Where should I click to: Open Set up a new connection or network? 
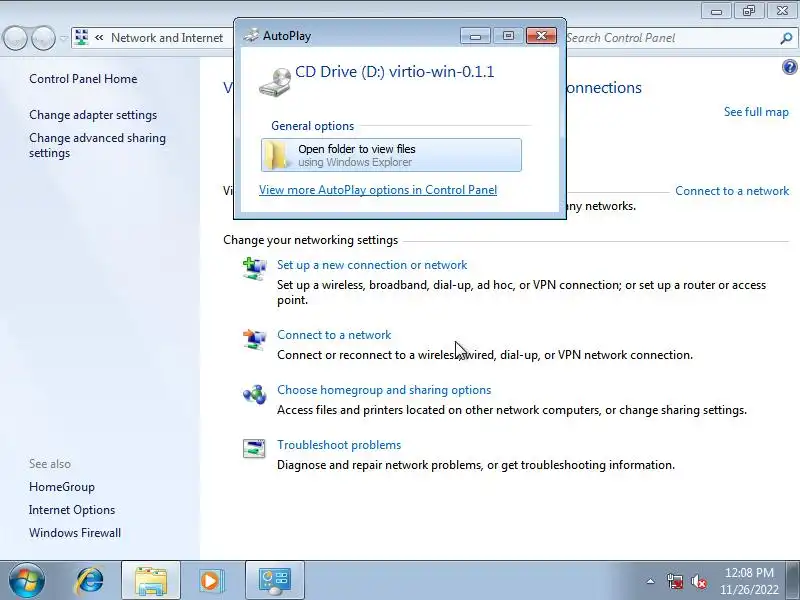tap(372, 265)
